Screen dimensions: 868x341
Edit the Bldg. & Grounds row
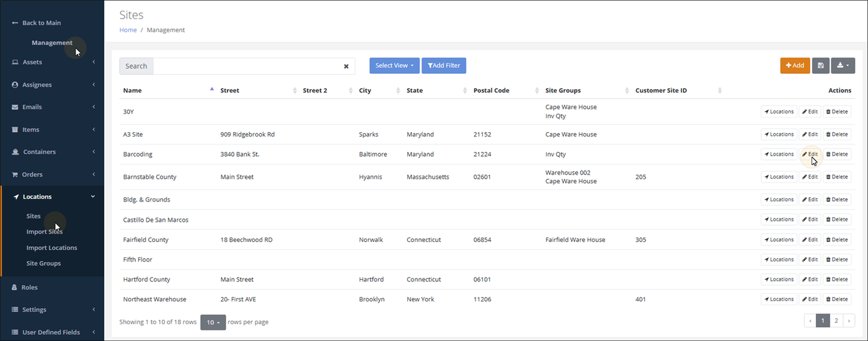point(810,200)
